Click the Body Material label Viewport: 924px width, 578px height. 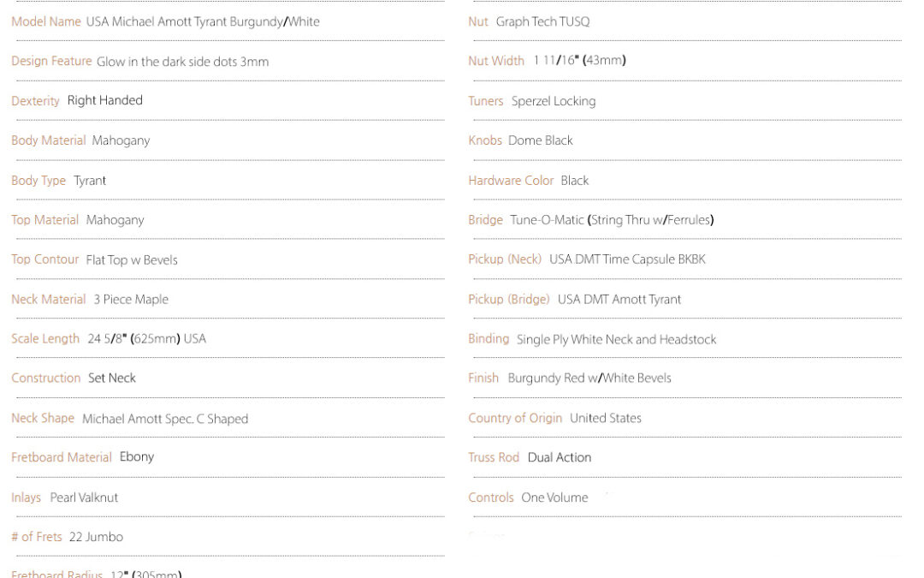pyautogui.click(x=48, y=140)
